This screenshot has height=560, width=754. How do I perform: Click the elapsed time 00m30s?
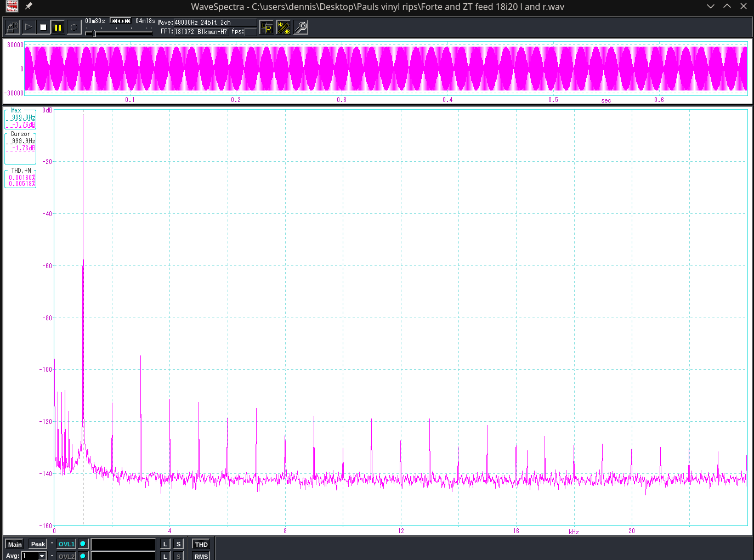95,21
